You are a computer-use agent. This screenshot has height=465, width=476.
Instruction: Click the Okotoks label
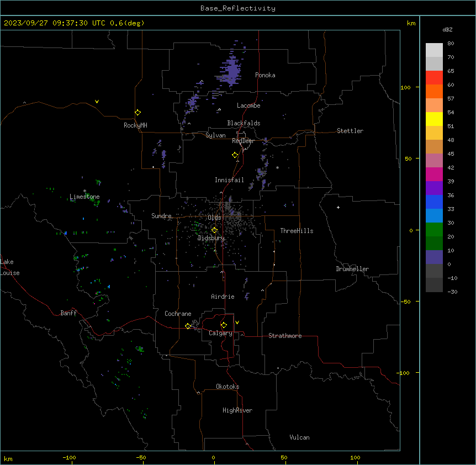[x=228, y=387]
